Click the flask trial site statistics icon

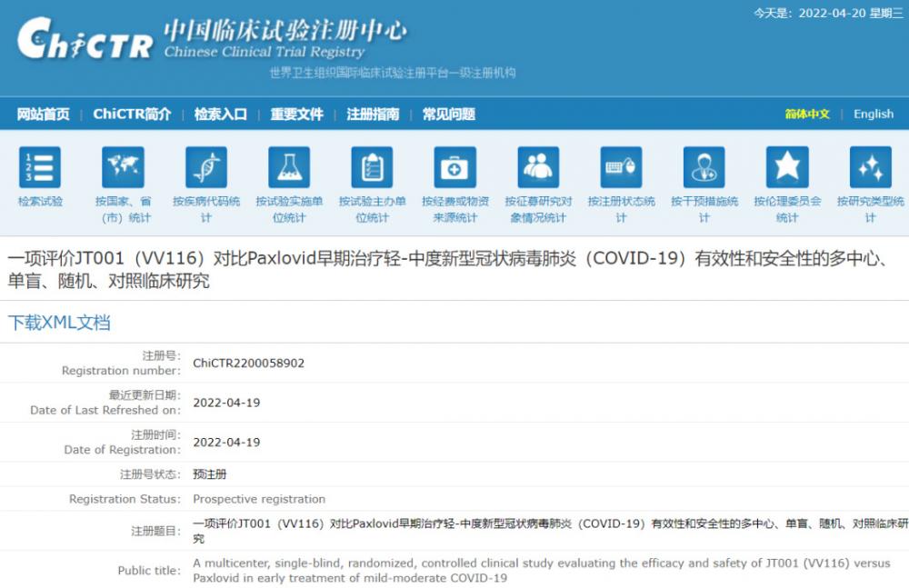pos(289,167)
